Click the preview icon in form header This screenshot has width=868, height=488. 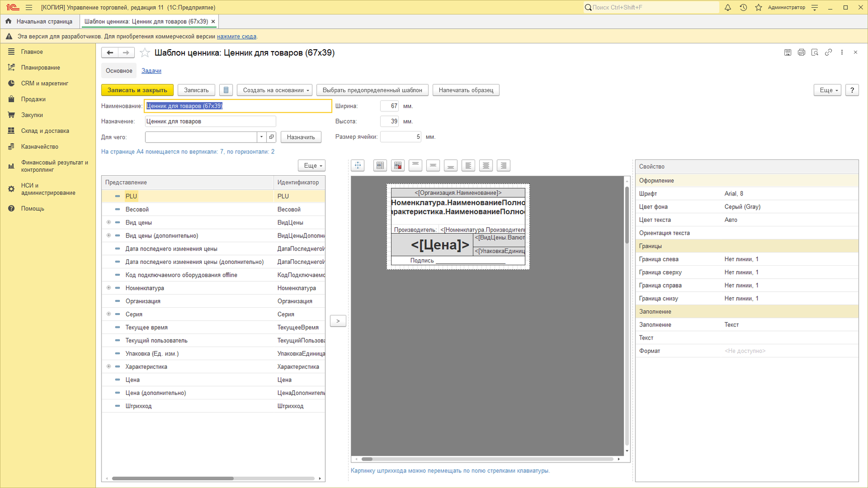(x=815, y=52)
